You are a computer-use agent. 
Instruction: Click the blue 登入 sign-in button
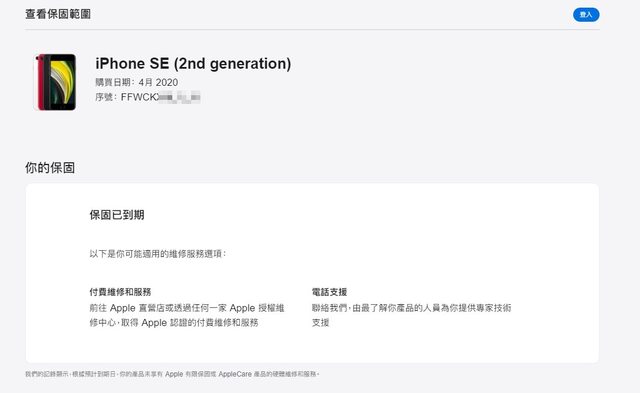(x=586, y=15)
